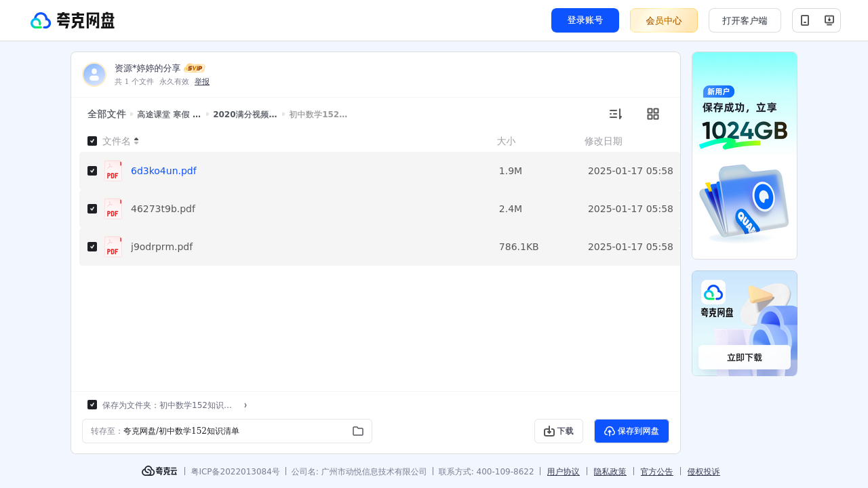The height and width of the screenshot is (488, 868).
Task: Open the destination folder picker icon
Action: [x=358, y=431]
